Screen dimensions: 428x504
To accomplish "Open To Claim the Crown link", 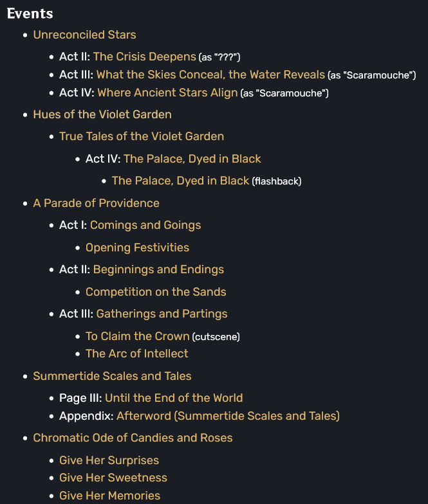I will tap(138, 336).
